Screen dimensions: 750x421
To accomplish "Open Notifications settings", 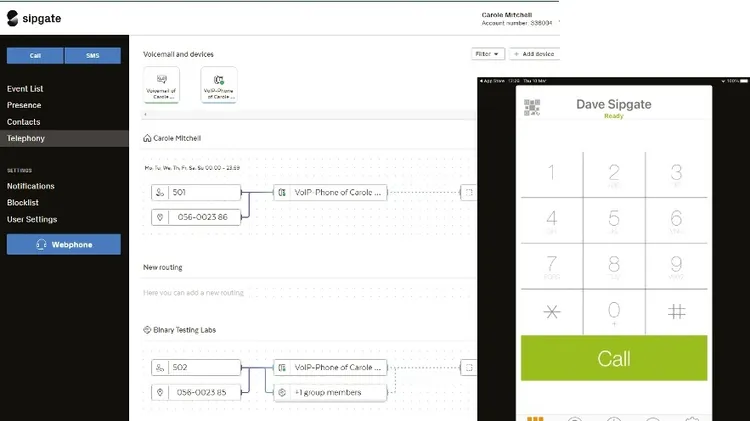I will click(31, 186).
